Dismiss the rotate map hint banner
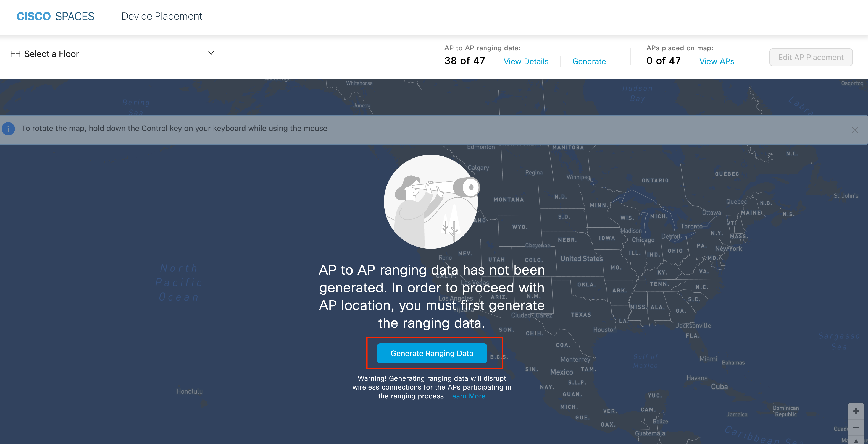This screenshot has width=868, height=444. pyautogui.click(x=854, y=130)
